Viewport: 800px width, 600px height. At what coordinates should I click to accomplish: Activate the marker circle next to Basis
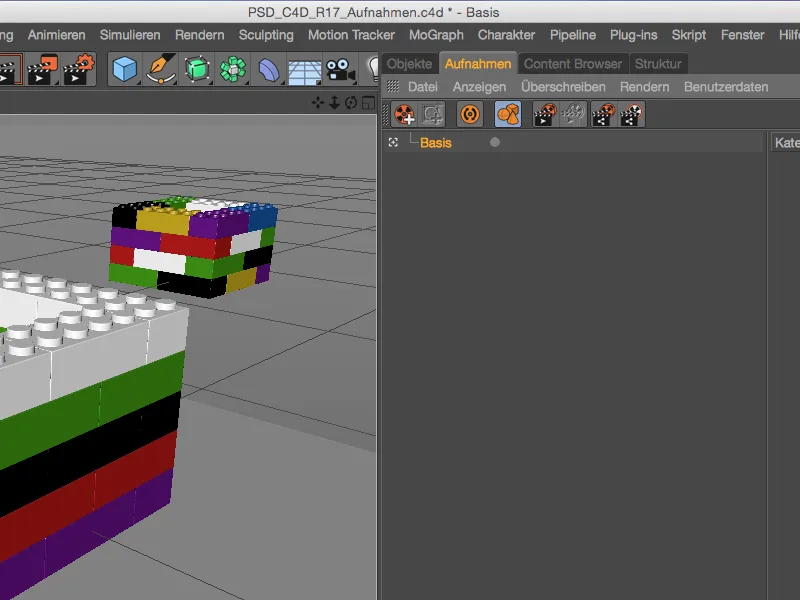pyautogui.click(x=494, y=142)
